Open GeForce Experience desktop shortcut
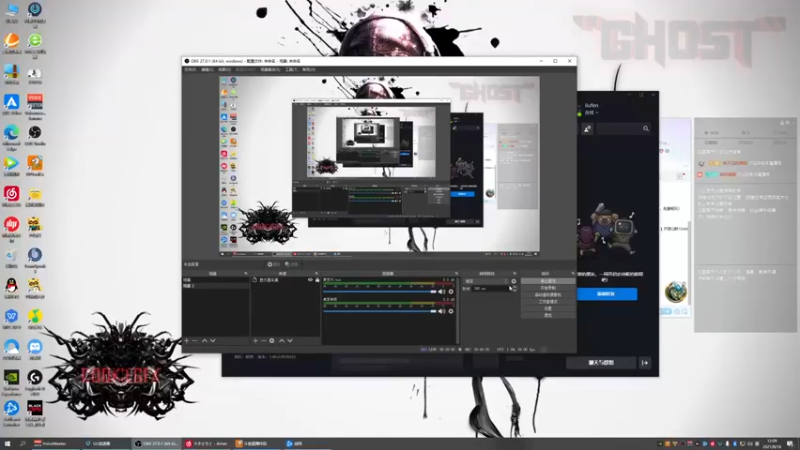The width and height of the screenshot is (800, 450). pos(11,383)
